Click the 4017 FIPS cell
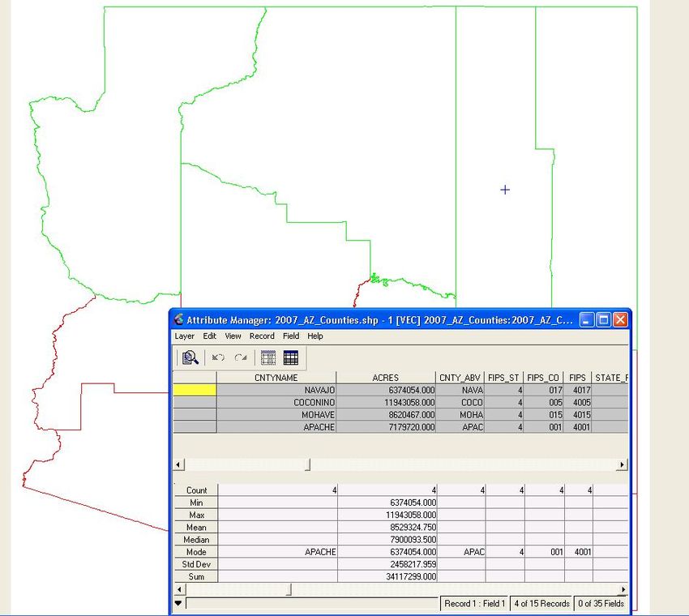This screenshot has height=616, width=689. click(x=577, y=390)
